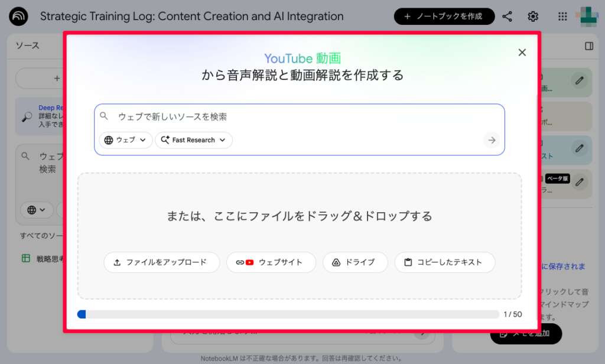This screenshot has height=364, width=605.
Task: Expand the Fast Research mode dropdown
Action: click(194, 140)
